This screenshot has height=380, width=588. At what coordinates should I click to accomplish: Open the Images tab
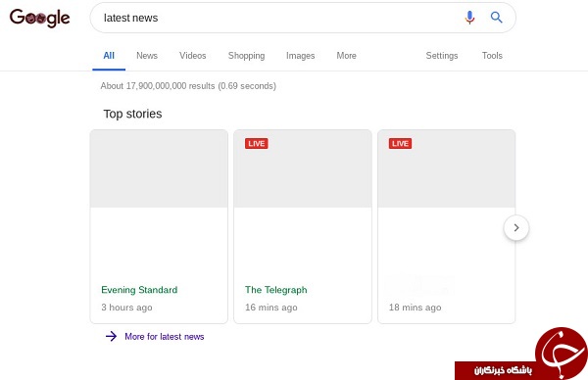tap(301, 56)
